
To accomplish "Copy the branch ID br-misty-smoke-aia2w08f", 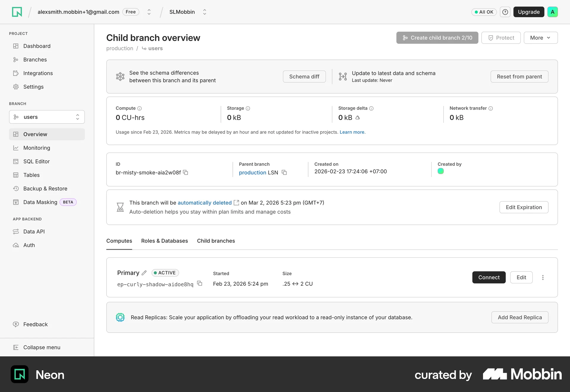I will coord(186,173).
